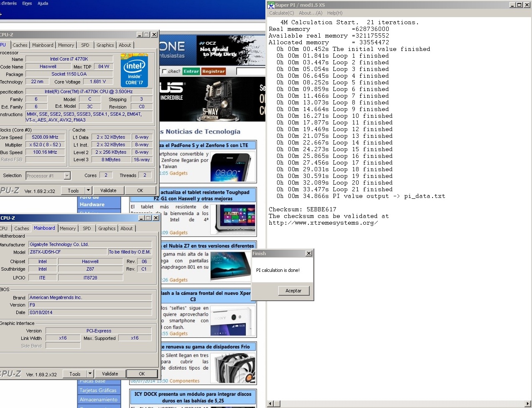The width and height of the screenshot is (532, 408).
Task: Click Validate in the lower CPU-Z window
Action: pos(110,374)
